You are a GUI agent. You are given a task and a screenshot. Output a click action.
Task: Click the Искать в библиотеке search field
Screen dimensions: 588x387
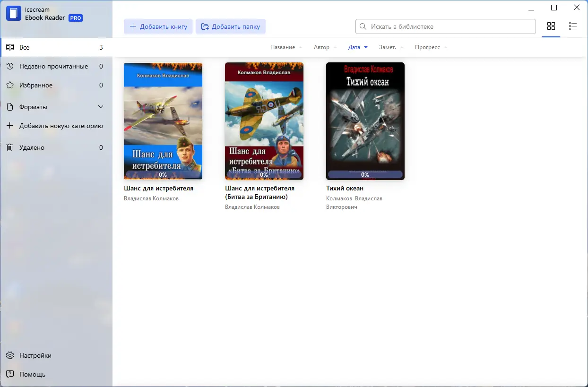pos(445,26)
